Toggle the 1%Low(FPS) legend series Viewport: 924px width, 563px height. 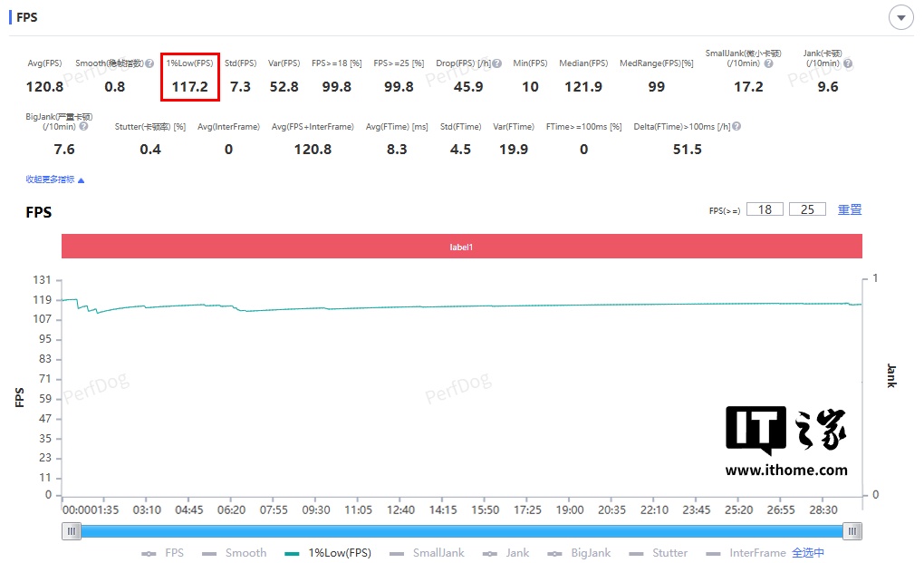[x=328, y=553]
